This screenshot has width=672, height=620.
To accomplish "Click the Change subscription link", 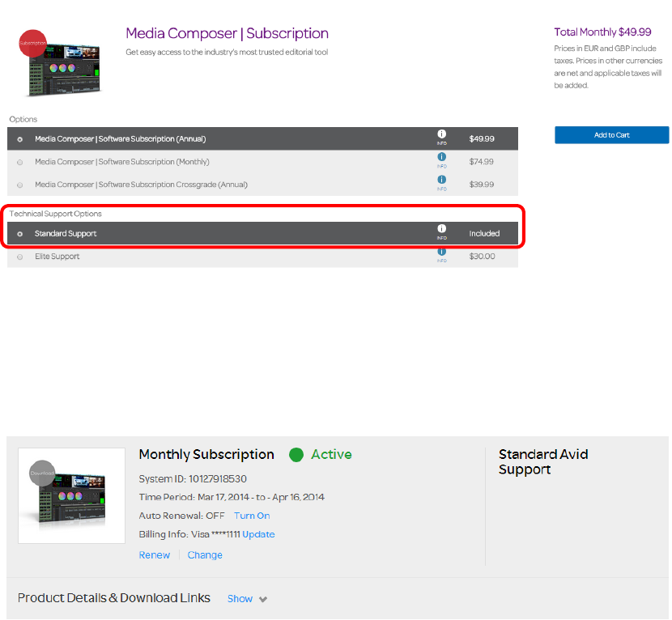I will 205,555.
